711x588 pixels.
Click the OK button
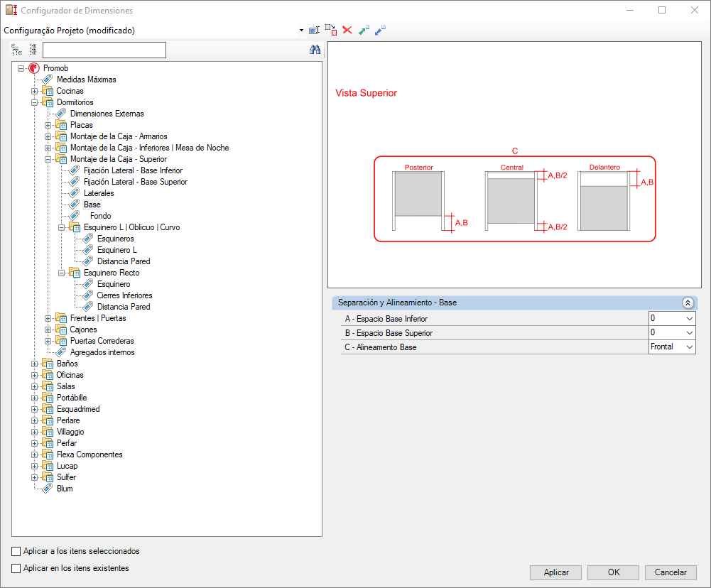[x=614, y=572]
